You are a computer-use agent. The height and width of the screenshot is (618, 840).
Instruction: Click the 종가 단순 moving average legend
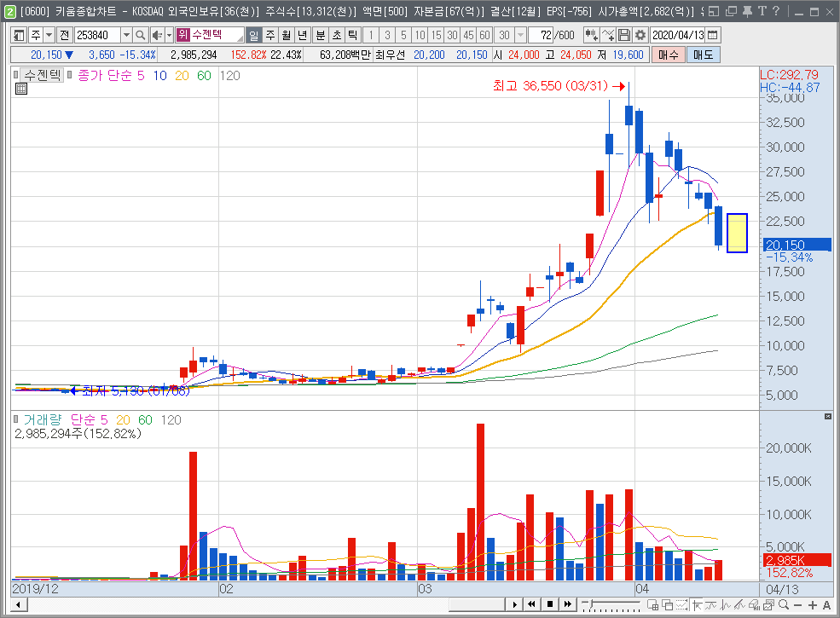point(105,76)
